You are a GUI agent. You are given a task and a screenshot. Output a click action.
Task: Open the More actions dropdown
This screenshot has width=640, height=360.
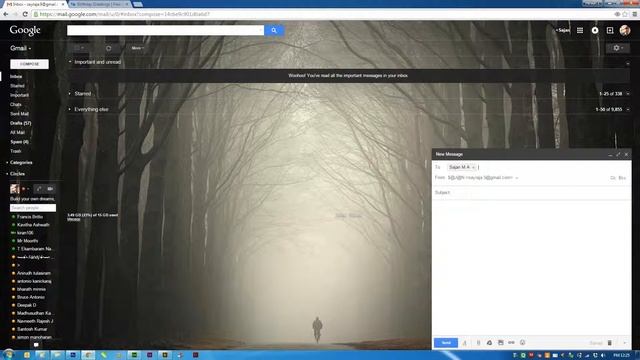(x=138, y=48)
